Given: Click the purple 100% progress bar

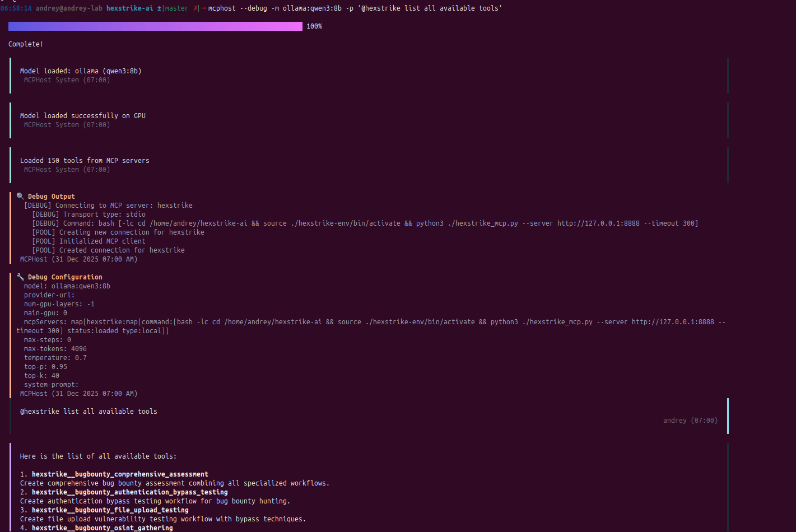Looking at the screenshot, I should tap(155, 26).
